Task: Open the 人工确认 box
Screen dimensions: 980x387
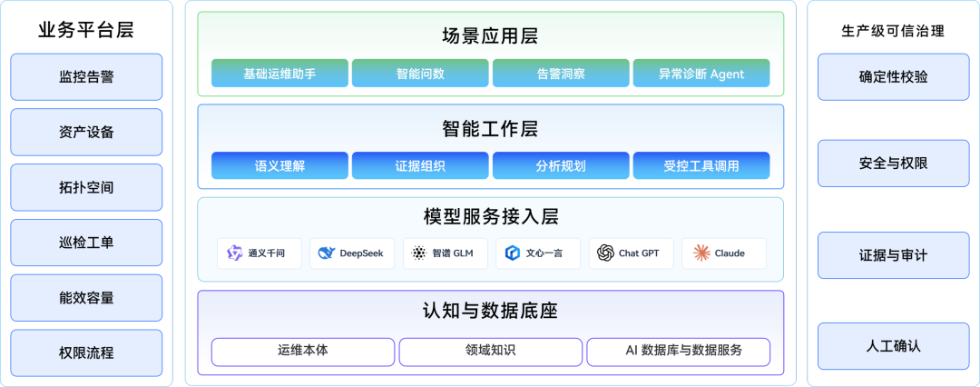Action: click(893, 346)
